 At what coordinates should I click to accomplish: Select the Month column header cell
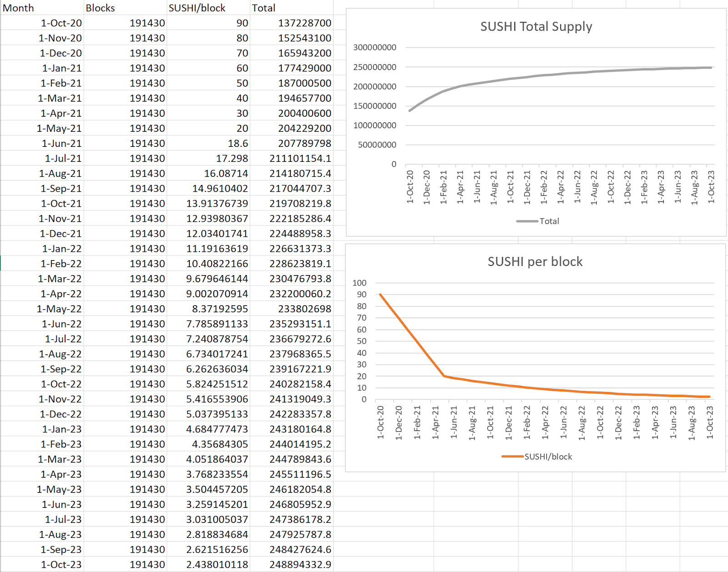pos(42,8)
